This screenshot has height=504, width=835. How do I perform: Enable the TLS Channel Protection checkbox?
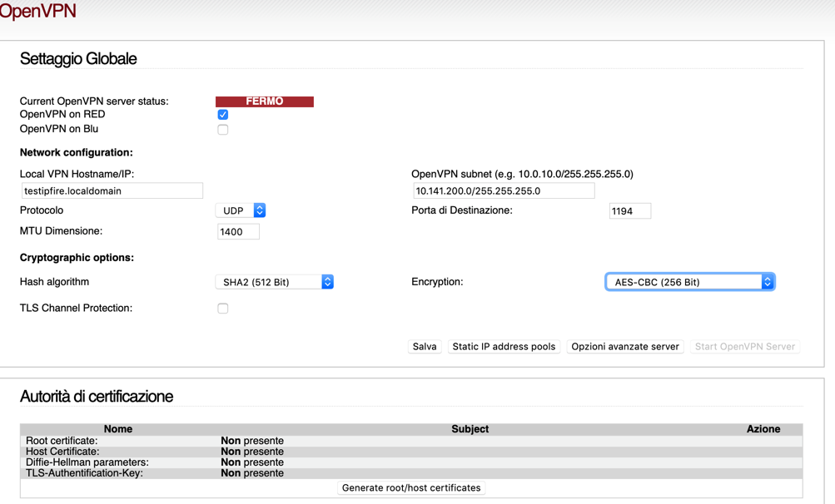(222, 309)
